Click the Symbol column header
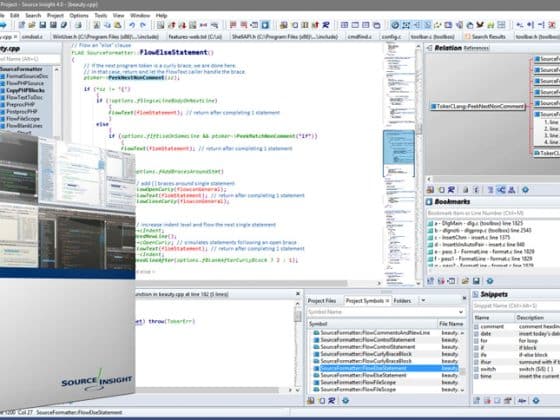Screen dimensions: 560x420 (x=372, y=324)
